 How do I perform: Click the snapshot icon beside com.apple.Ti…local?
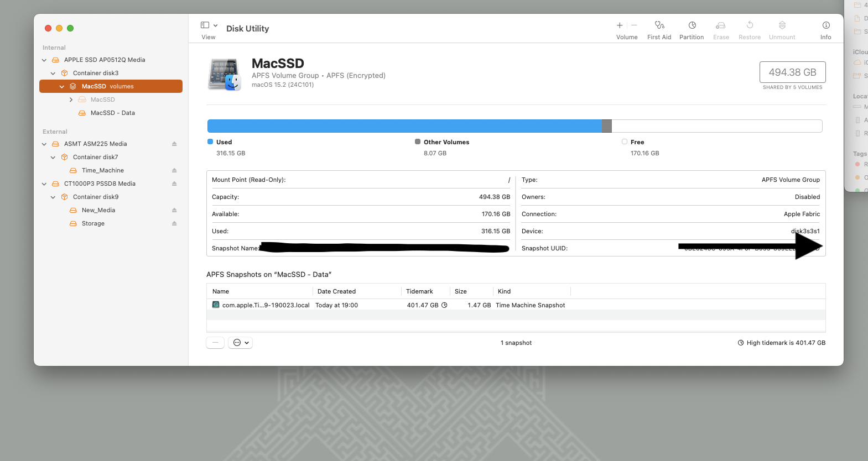tap(216, 305)
